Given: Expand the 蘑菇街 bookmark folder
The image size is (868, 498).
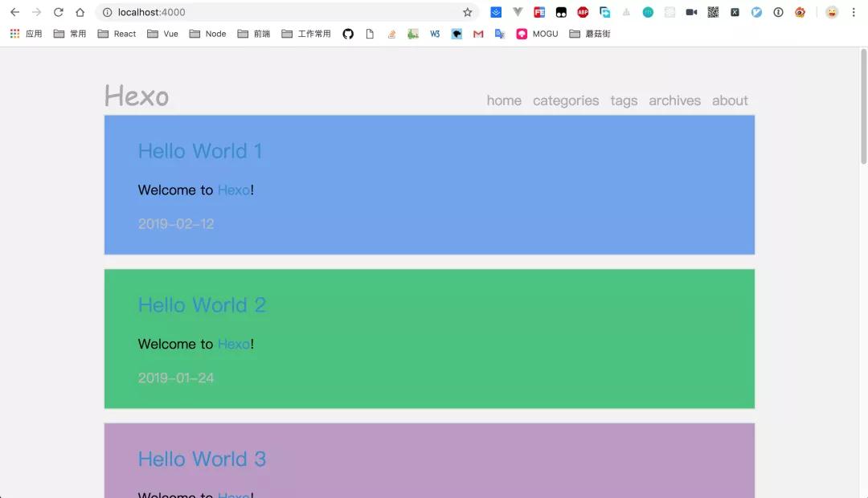Looking at the screenshot, I should pyautogui.click(x=590, y=34).
